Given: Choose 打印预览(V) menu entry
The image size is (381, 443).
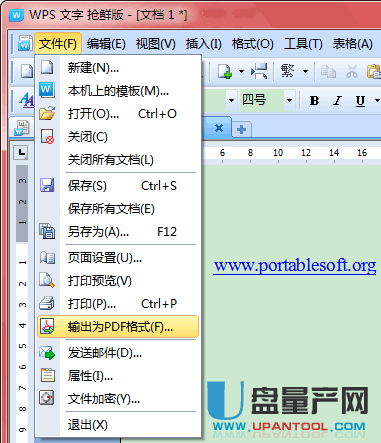Looking at the screenshot, I should tap(118, 281).
